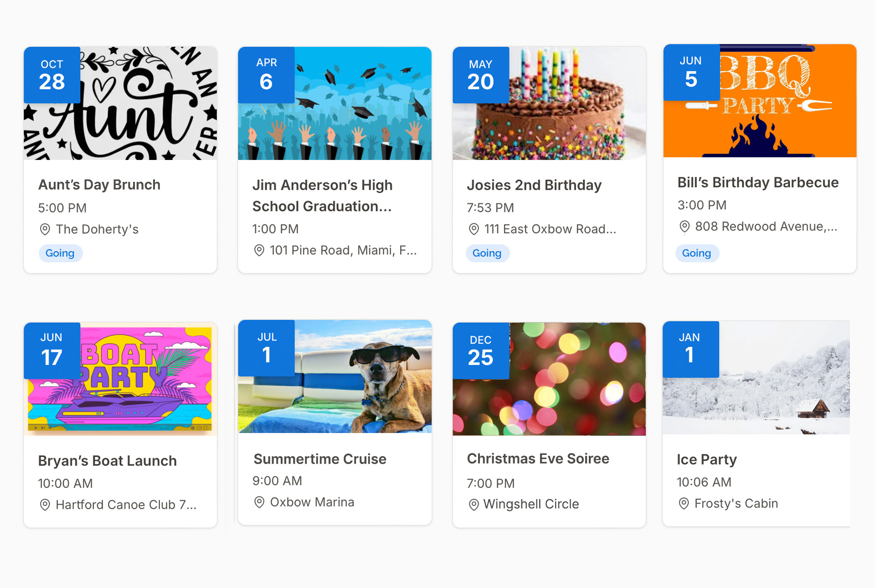Open Jim Anderson's High School Graduation event
Image resolution: width=875 pixels, height=588 pixels.
[322, 196]
